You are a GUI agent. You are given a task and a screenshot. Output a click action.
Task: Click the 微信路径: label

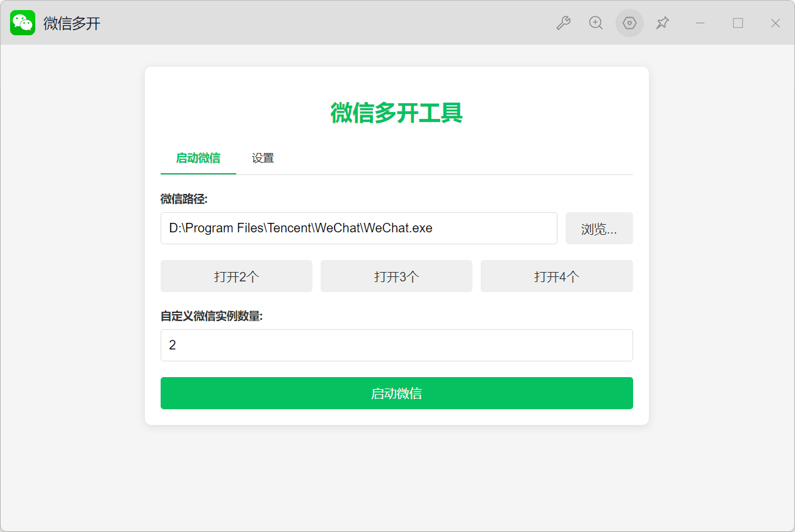point(184,199)
